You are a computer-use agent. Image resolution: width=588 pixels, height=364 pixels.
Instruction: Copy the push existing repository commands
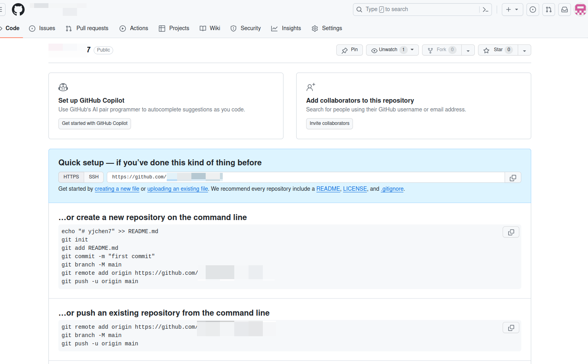[x=511, y=328]
